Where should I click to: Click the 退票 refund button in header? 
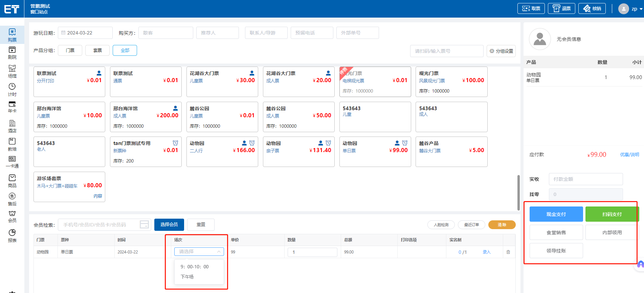(x=561, y=8)
